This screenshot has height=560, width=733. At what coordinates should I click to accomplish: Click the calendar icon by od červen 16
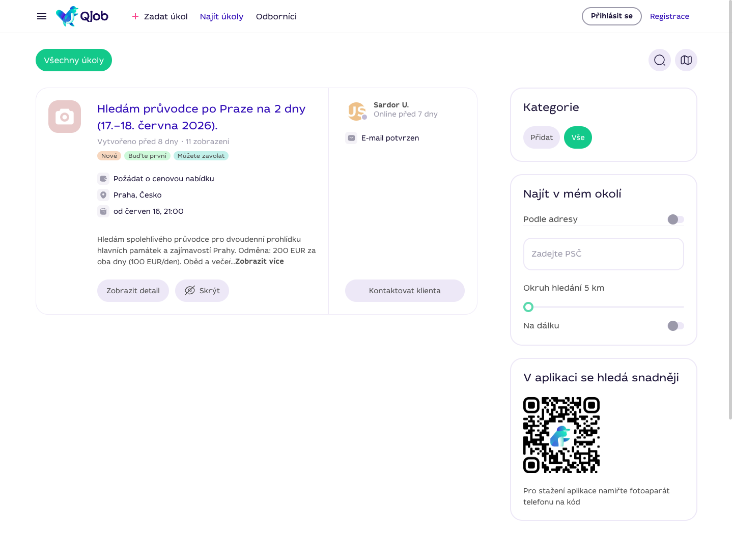pyautogui.click(x=103, y=211)
